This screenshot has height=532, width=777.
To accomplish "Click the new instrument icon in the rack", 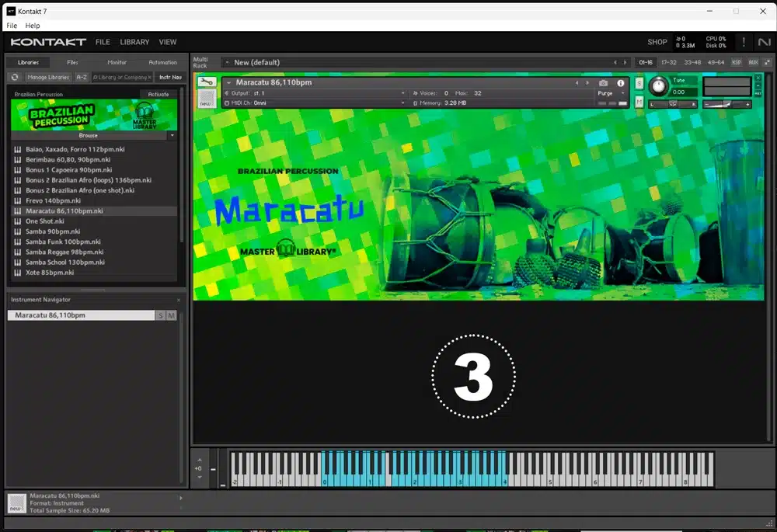I will pyautogui.click(x=206, y=99).
